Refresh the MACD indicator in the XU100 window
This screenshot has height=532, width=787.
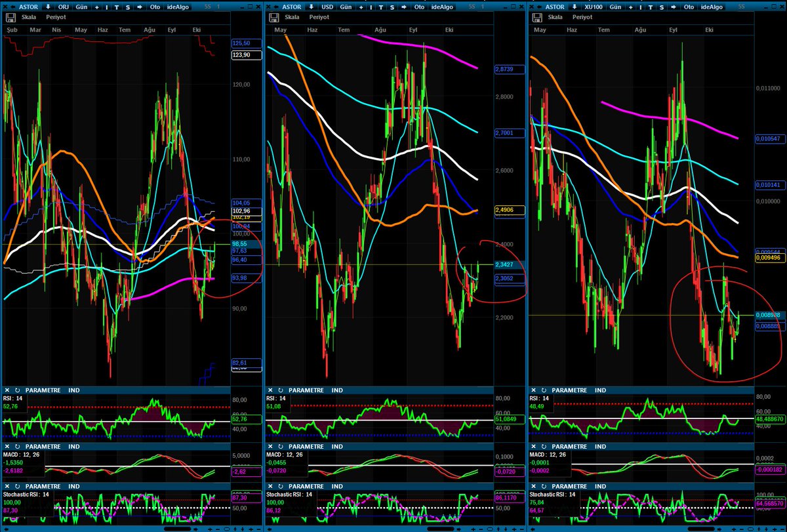543,446
